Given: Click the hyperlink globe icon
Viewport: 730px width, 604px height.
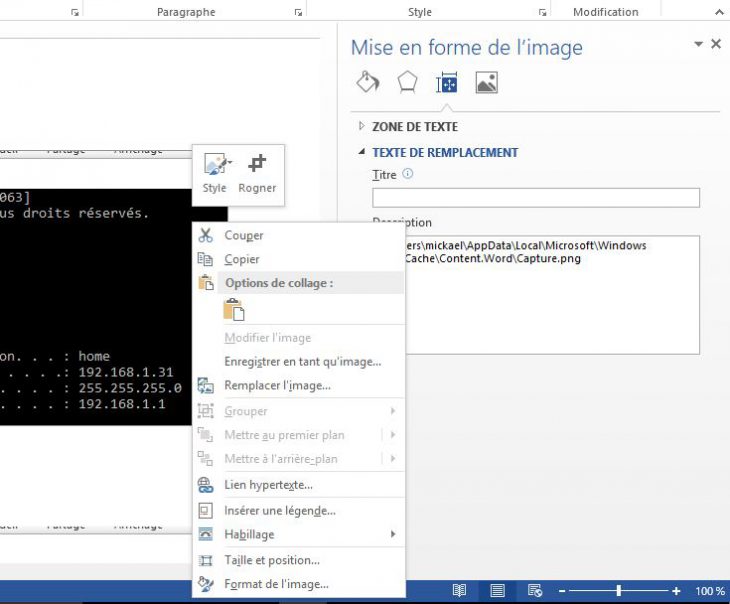Looking at the screenshot, I should coord(205,485).
